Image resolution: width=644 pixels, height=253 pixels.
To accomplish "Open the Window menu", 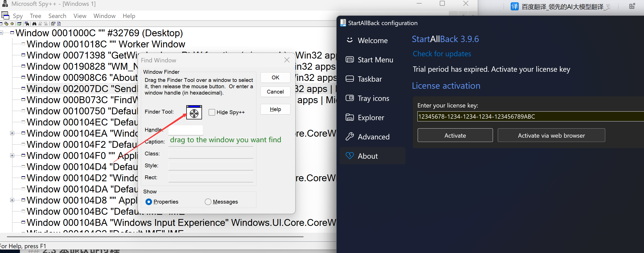I will [104, 16].
